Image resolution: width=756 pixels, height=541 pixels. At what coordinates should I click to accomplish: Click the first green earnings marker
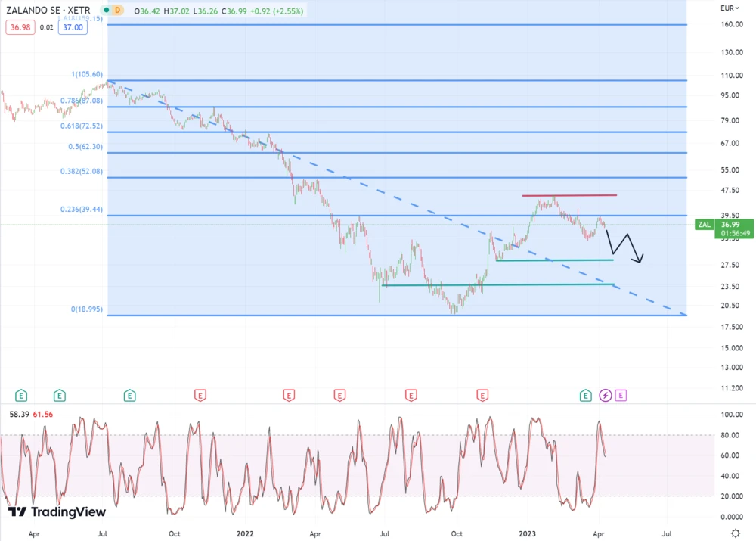pyautogui.click(x=21, y=395)
